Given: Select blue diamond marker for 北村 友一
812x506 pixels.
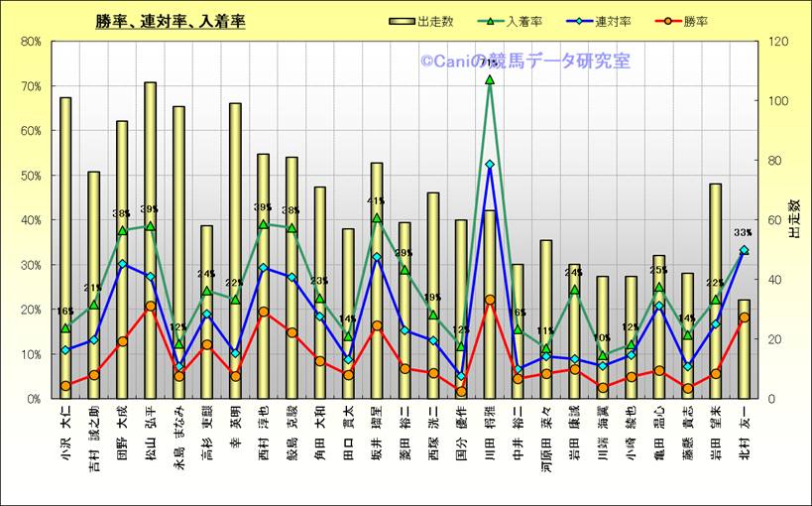Looking at the screenshot, I should click(x=744, y=251).
